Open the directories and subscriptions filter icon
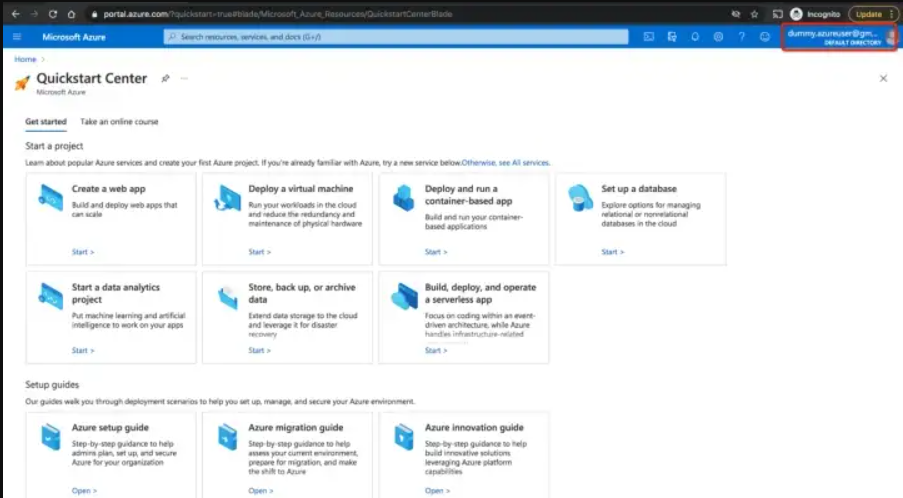This screenshot has width=903, height=498. 672,37
